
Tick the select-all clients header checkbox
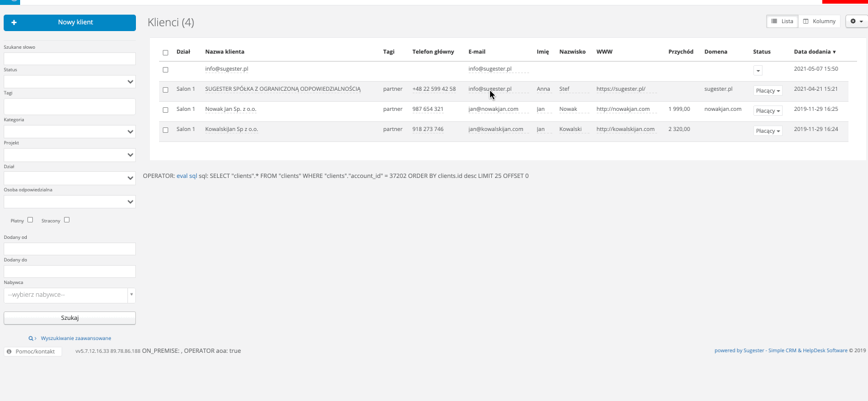pos(165,52)
